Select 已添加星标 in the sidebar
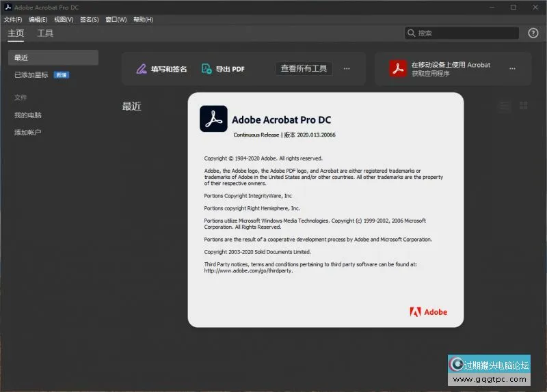 tap(31, 75)
